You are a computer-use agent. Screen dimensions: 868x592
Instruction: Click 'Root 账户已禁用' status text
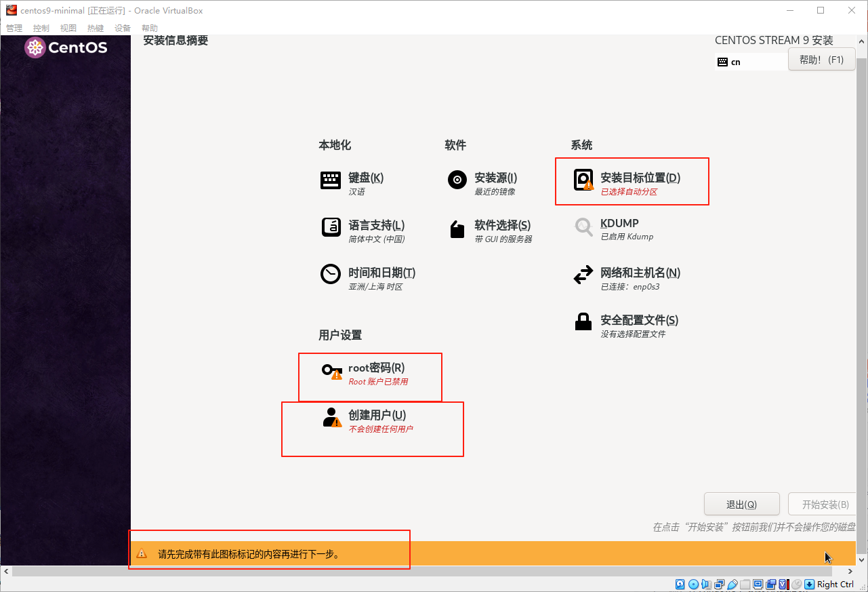pos(378,382)
